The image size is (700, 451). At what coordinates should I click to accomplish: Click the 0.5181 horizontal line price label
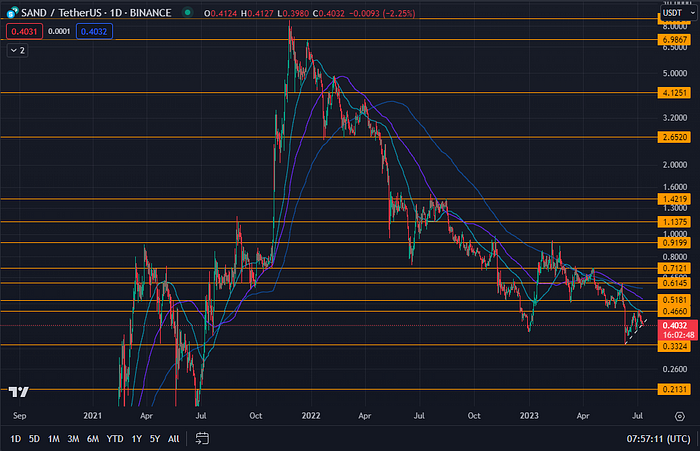674,300
